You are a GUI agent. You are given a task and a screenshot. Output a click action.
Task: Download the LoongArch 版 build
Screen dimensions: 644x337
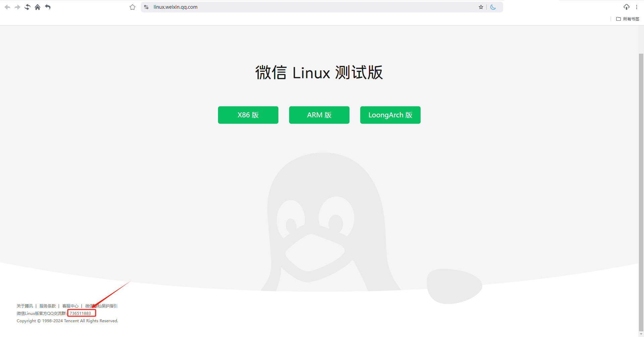coord(390,115)
